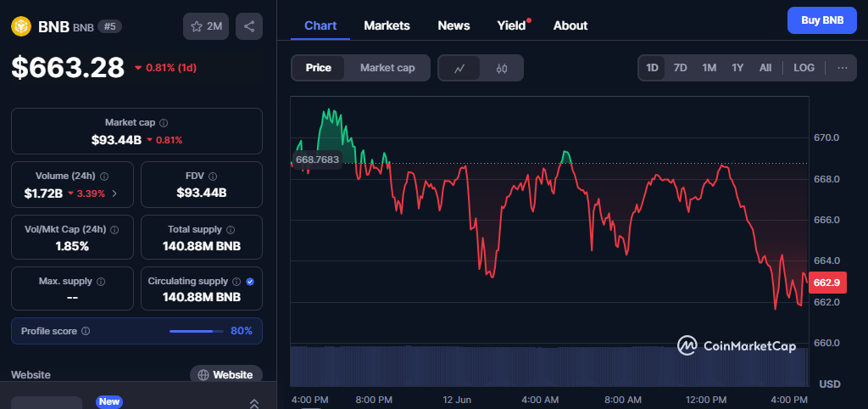868x409 pixels.
Task: Click the #5 rank badge
Action: coord(109,26)
